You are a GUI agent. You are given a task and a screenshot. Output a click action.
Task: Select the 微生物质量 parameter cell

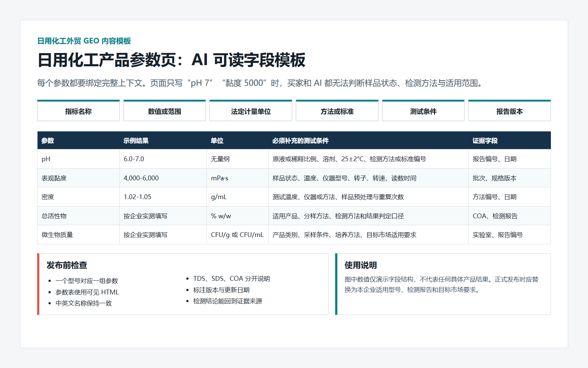[x=78, y=235]
